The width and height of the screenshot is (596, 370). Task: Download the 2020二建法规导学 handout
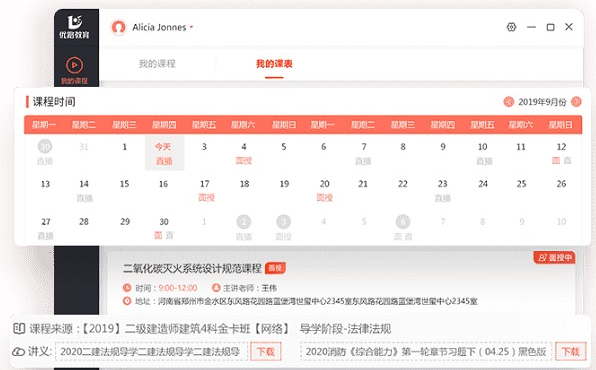pos(265,351)
